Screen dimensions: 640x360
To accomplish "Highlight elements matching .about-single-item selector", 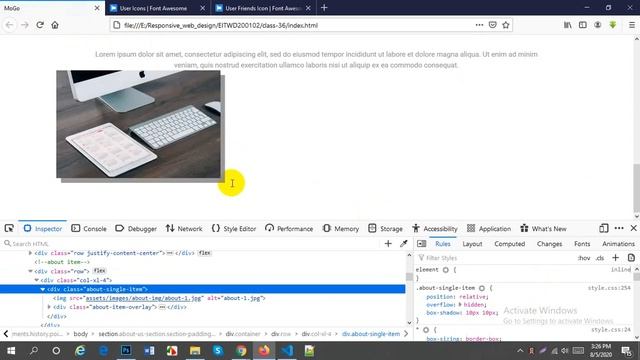I will (482, 288).
